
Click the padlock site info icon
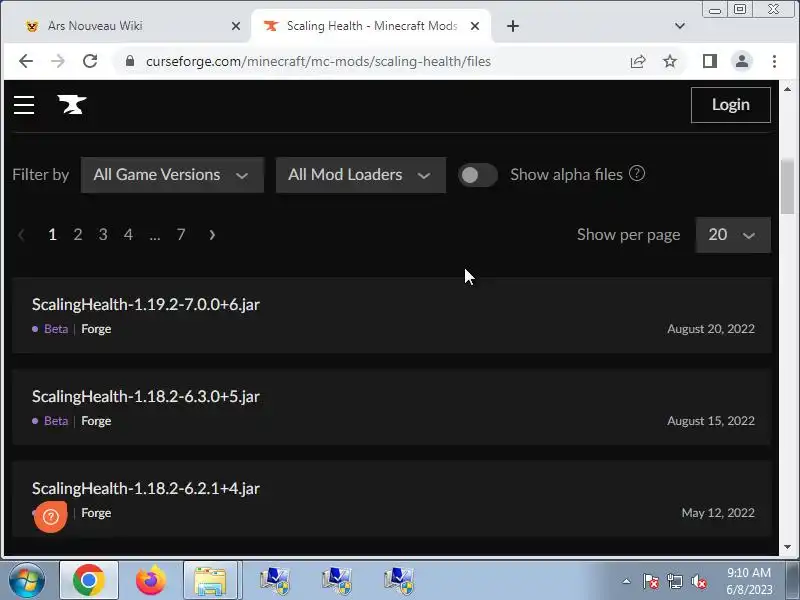(130, 61)
